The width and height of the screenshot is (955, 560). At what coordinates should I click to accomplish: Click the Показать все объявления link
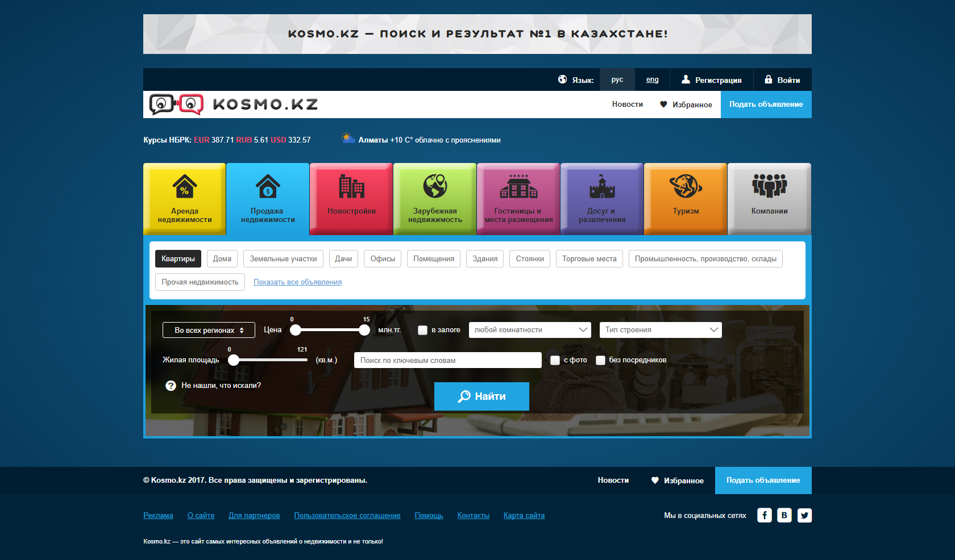297,282
